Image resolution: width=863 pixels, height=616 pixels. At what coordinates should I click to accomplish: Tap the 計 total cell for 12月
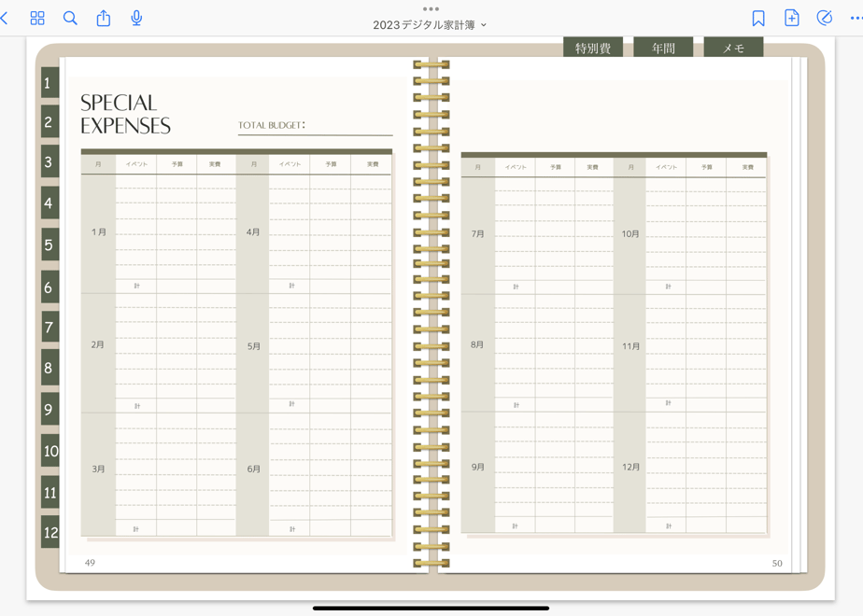(668, 526)
